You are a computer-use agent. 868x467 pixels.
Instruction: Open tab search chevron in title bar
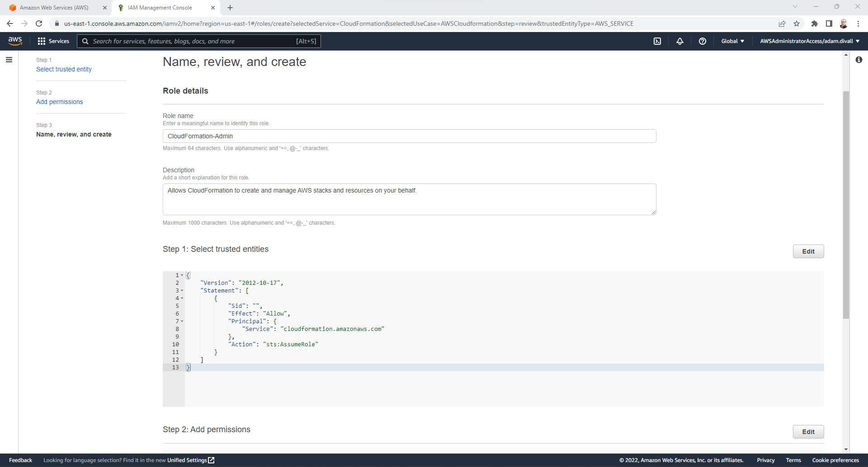[795, 6]
